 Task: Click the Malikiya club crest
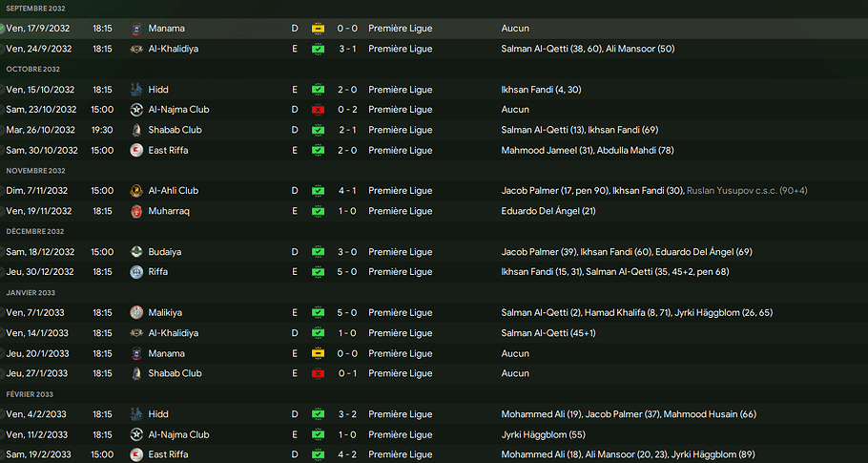coord(136,313)
